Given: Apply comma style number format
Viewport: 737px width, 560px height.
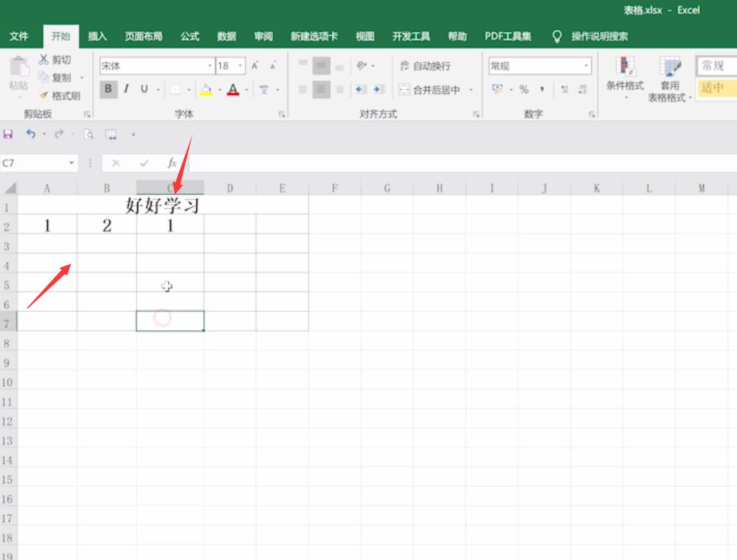Looking at the screenshot, I should pos(542,89).
